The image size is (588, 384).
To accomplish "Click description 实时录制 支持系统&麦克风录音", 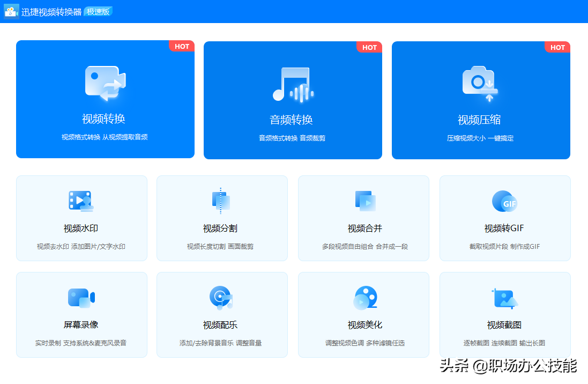I will (x=81, y=343).
